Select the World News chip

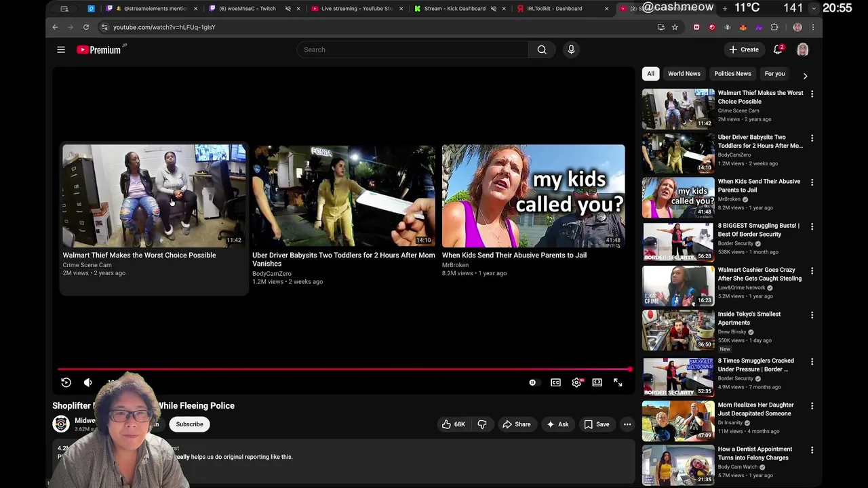[x=684, y=74]
